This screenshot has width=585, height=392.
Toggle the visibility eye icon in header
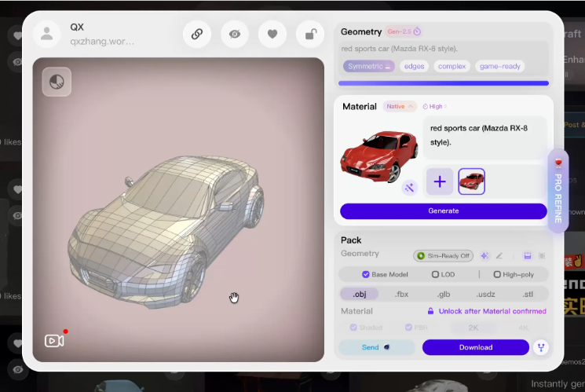[235, 34]
